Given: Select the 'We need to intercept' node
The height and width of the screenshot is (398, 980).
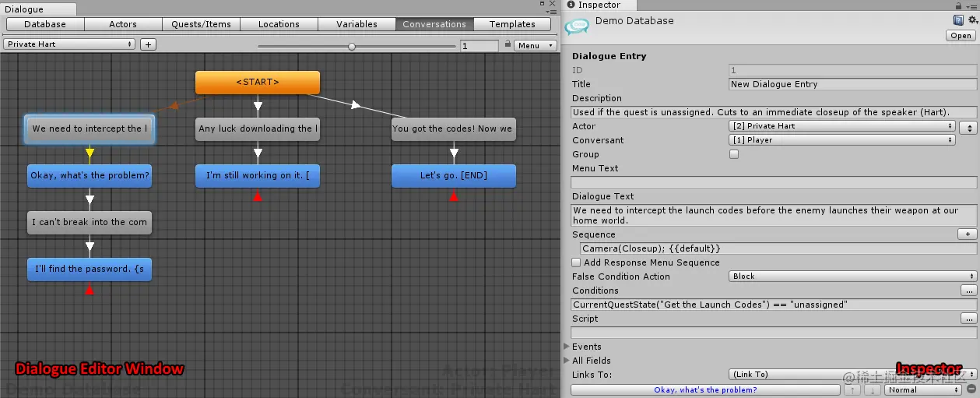Looking at the screenshot, I should [90, 129].
